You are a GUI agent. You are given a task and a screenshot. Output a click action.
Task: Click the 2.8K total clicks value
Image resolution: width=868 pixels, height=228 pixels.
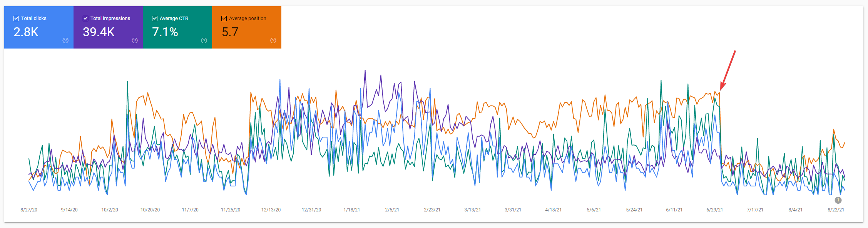point(26,32)
